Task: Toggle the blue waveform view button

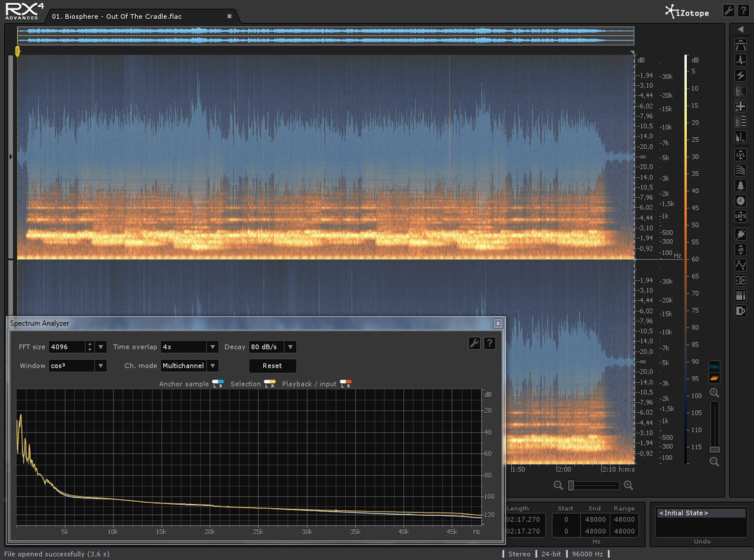Action: pyautogui.click(x=715, y=367)
